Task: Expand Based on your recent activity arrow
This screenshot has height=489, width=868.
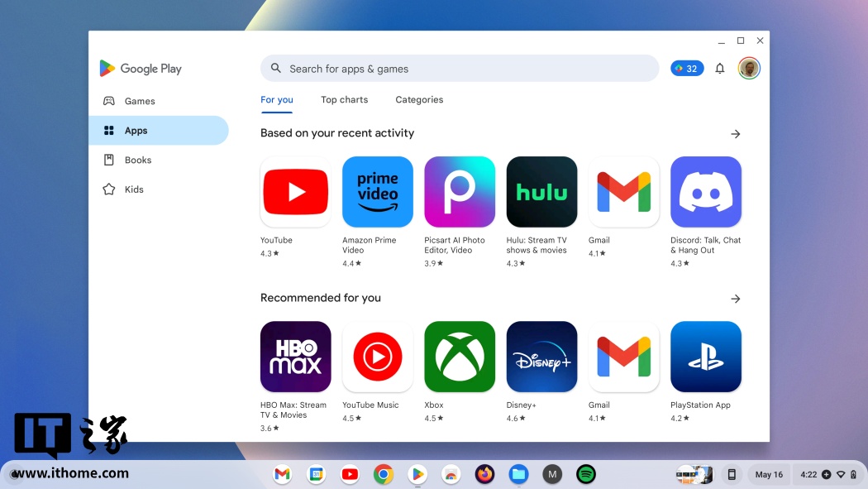Action: point(735,134)
